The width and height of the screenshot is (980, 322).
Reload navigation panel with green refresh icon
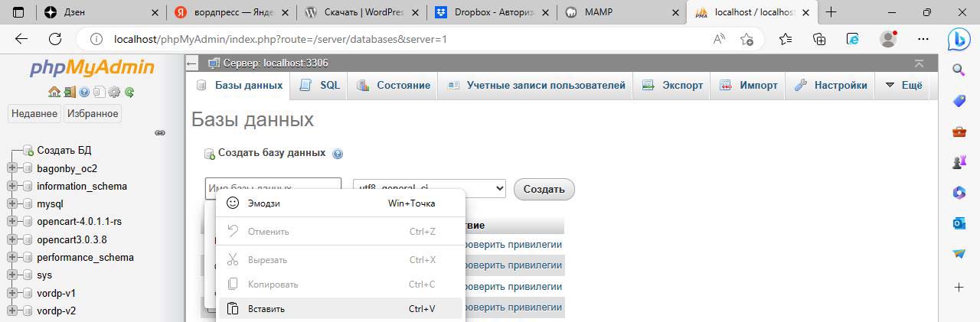[x=129, y=92]
